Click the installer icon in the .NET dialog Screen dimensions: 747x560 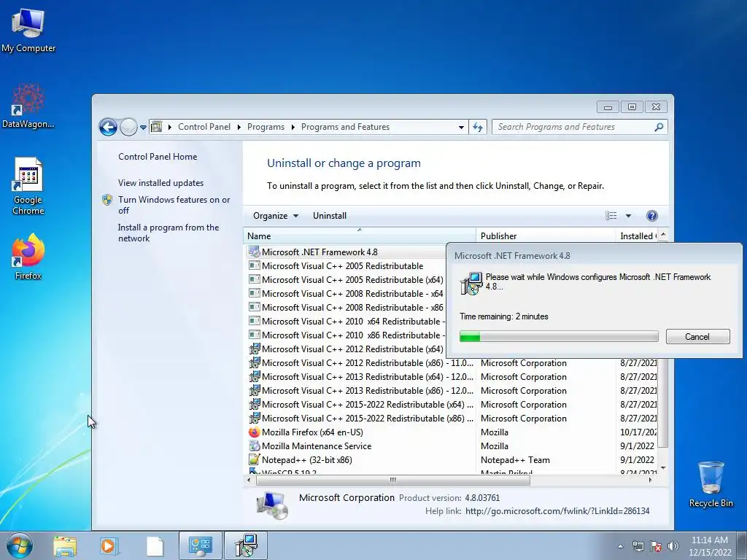[x=471, y=284]
